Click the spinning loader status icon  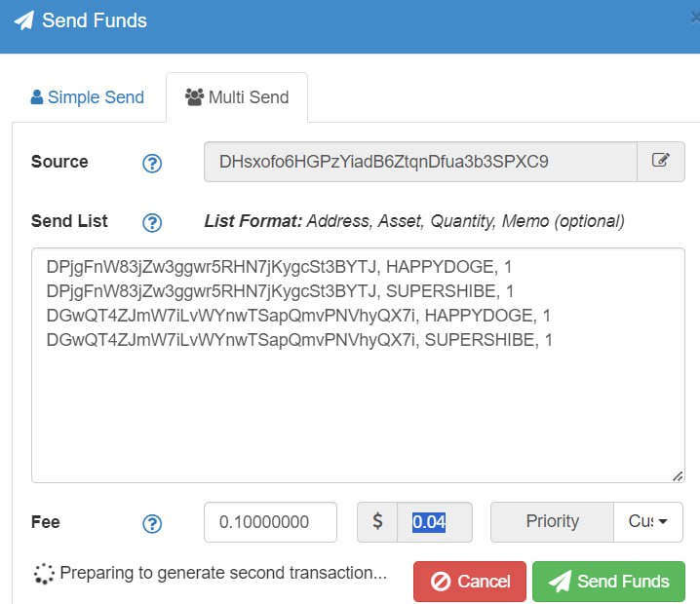click(44, 574)
